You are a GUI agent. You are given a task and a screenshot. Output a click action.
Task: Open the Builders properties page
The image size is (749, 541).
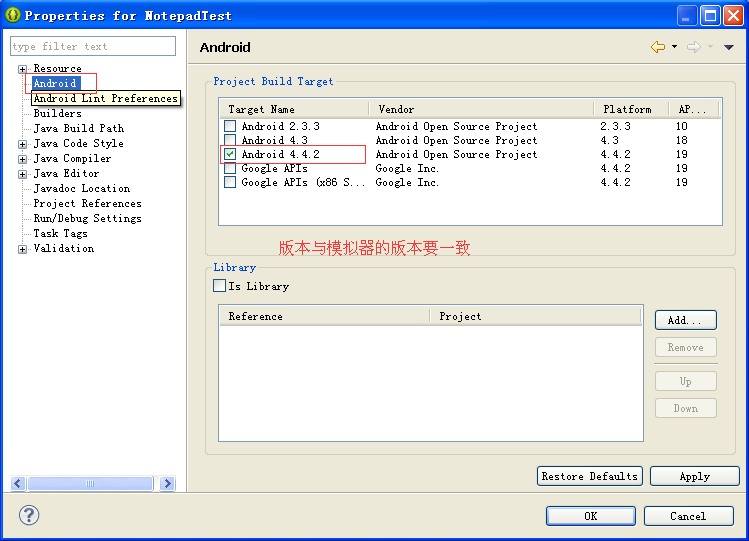[57, 113]
